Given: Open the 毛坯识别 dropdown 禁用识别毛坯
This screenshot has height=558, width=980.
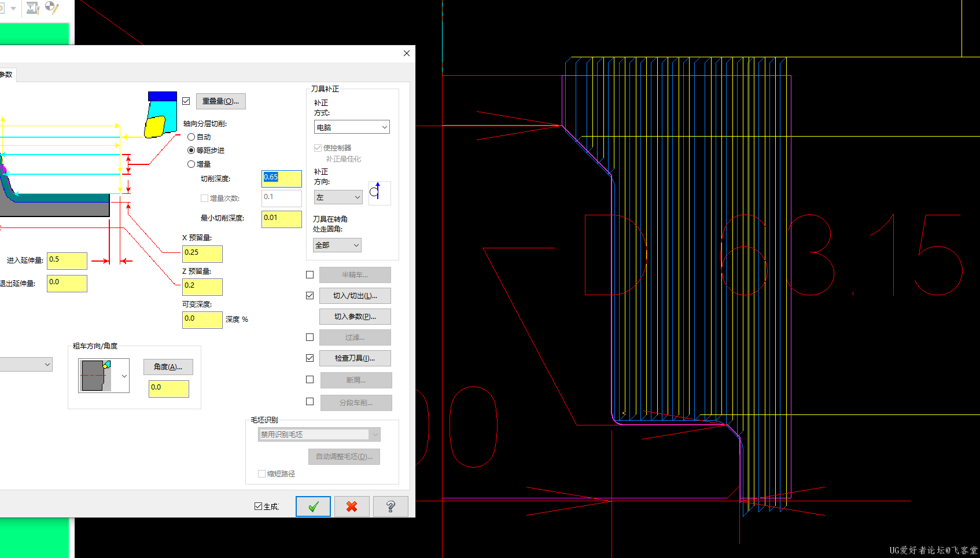Looking at the screenshot, I should (319, 434).
